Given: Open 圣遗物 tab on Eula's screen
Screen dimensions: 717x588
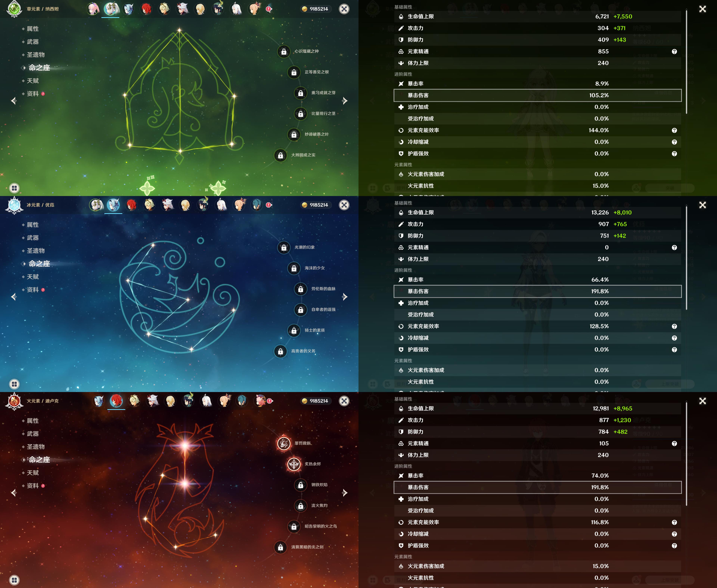Looking at the screenshot, I should (36, 251).
